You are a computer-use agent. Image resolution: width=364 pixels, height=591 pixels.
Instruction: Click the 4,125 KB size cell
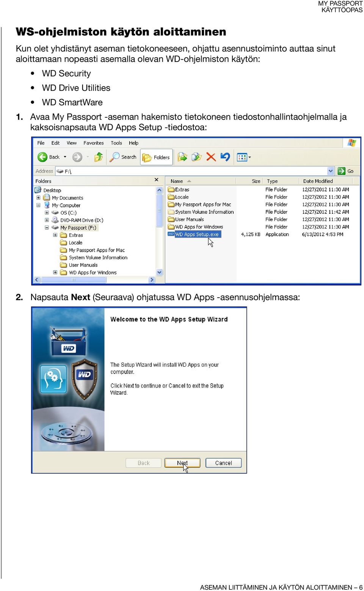coord(251,234)
